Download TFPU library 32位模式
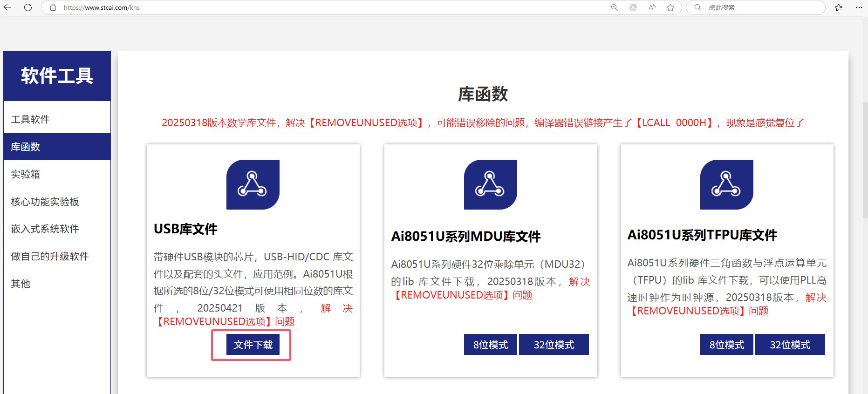 point(790,345)
